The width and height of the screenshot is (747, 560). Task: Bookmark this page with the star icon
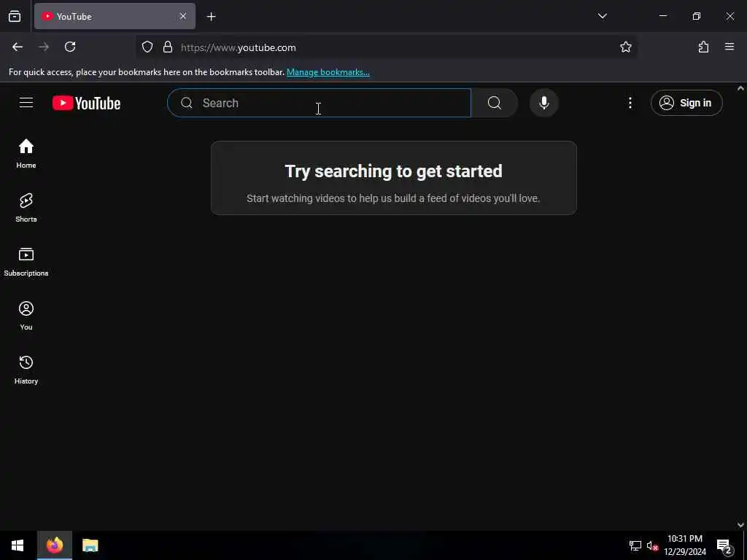tap(625, 47)
